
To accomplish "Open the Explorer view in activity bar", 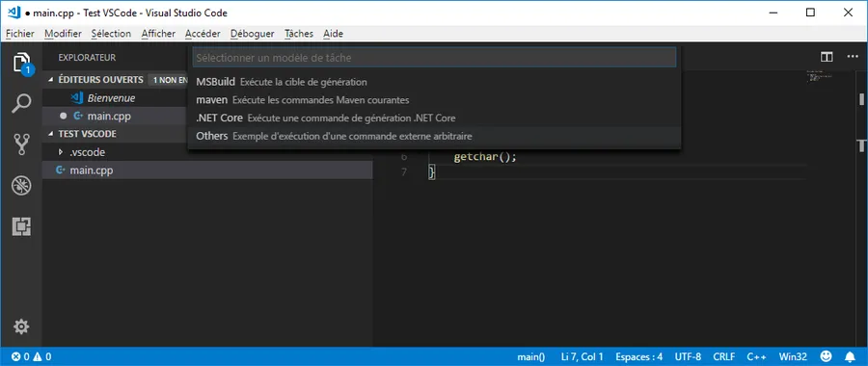I will [21, 63].
